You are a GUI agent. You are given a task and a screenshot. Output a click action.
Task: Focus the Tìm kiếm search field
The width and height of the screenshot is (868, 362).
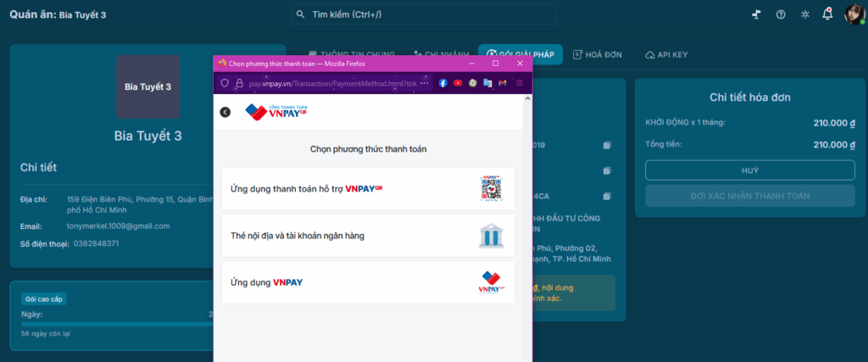click(424, 14)
